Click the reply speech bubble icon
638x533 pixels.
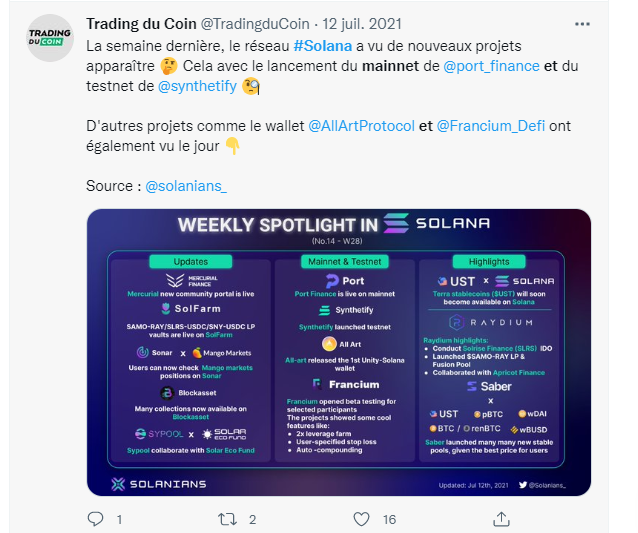click(95, 519)
